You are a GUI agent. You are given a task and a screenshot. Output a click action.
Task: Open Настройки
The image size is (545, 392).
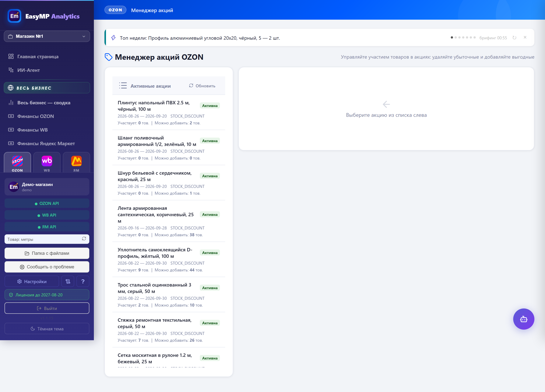[x=32, y=281]
